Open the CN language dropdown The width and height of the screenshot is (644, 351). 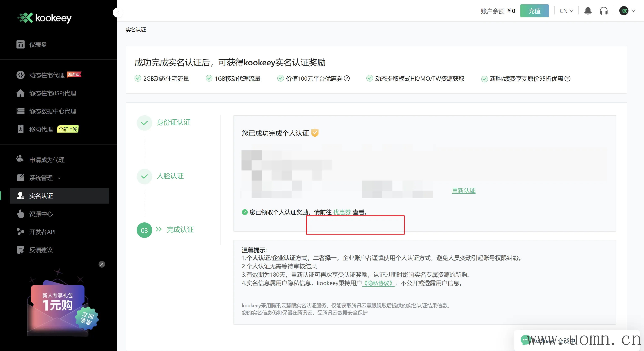(x=566, y=11)
